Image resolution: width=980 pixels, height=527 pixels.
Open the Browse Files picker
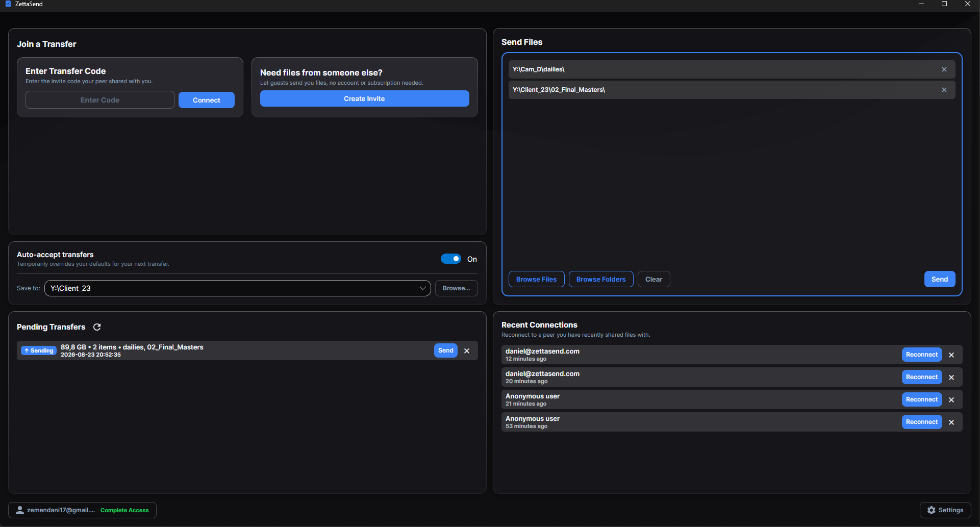click(537, 279)
